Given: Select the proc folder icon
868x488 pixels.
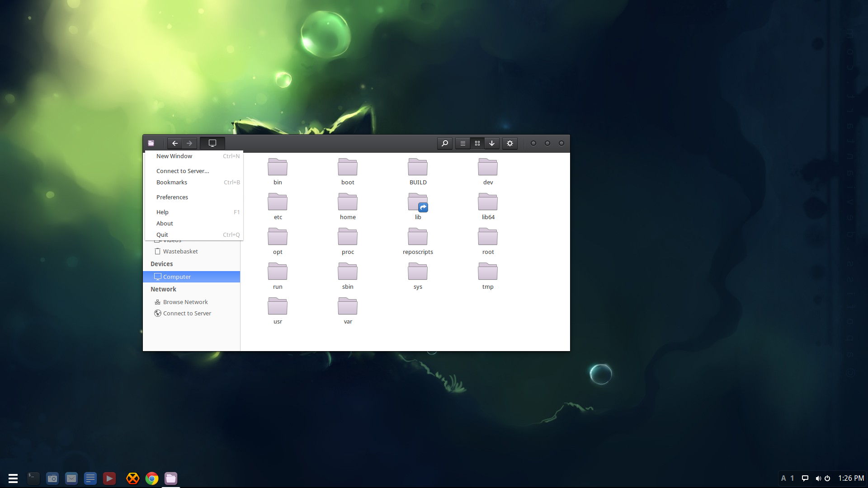Looking at the screenshot, I should click(348, 236).
